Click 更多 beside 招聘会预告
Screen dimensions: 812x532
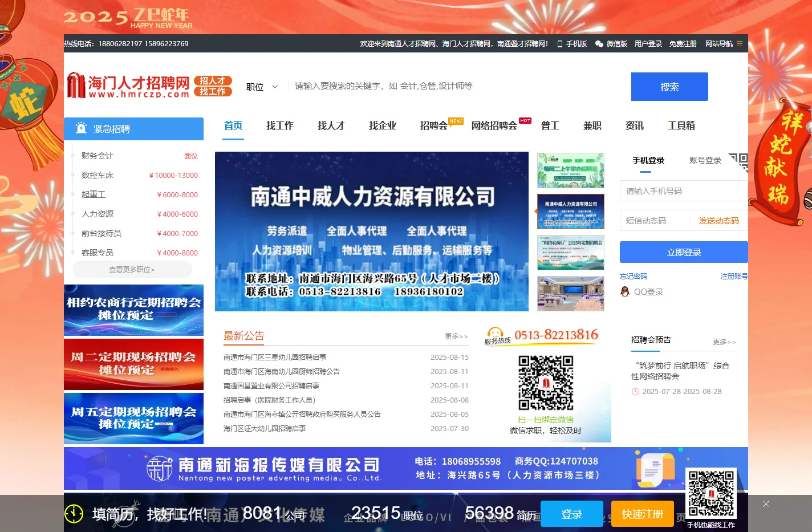coord(724,342)
